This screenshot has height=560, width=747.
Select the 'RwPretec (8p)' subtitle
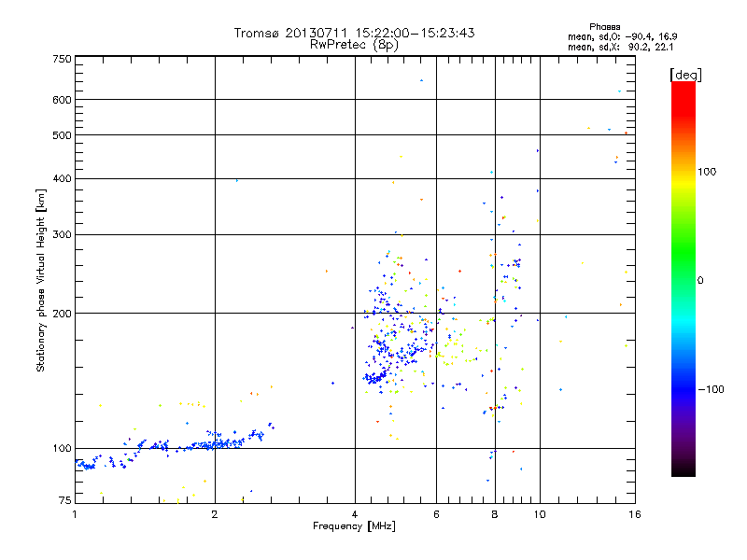tap(354, 45)
